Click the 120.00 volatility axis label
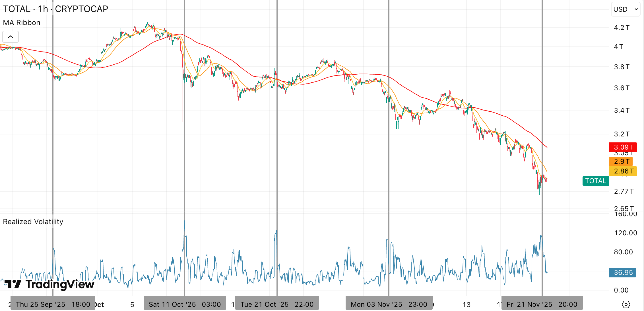Image resolution: width=644 pixels, height=311 pixels. [625, 233]
